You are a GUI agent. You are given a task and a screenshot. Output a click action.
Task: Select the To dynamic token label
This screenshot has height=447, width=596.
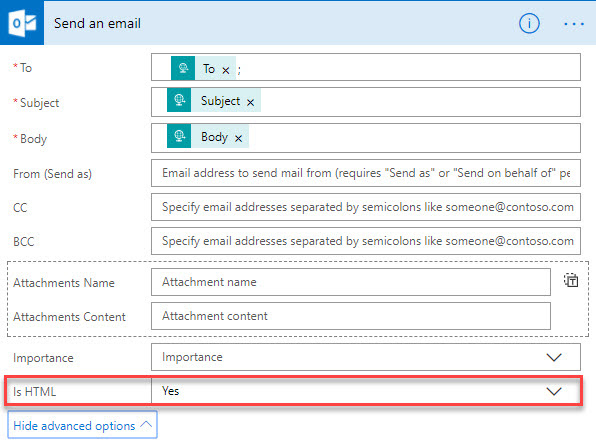tap(209, 69)
